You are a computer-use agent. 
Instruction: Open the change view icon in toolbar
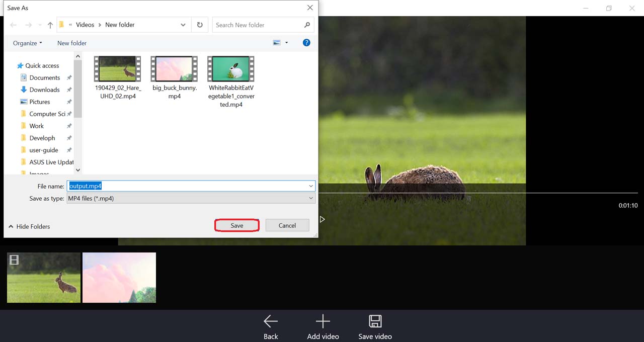277,43
